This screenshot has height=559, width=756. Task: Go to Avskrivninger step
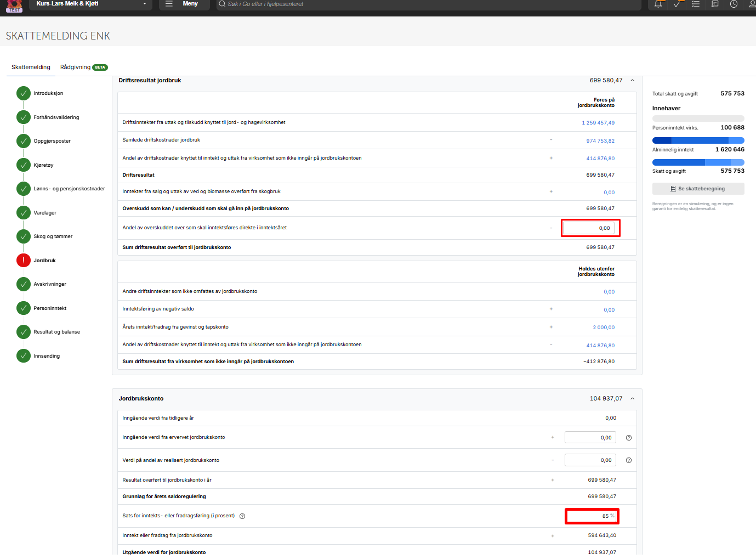pos(50,284)
